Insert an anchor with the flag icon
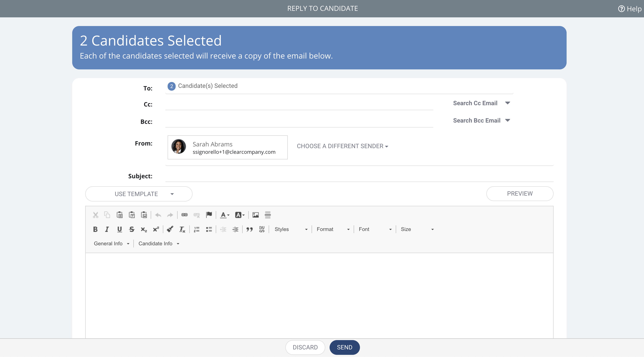 point(209,215)
